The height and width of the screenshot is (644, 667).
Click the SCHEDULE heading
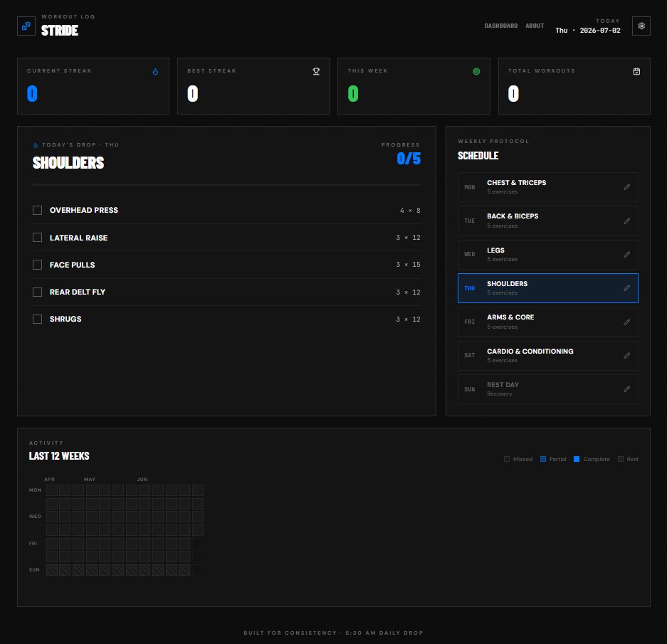click(x=478, y=156)
